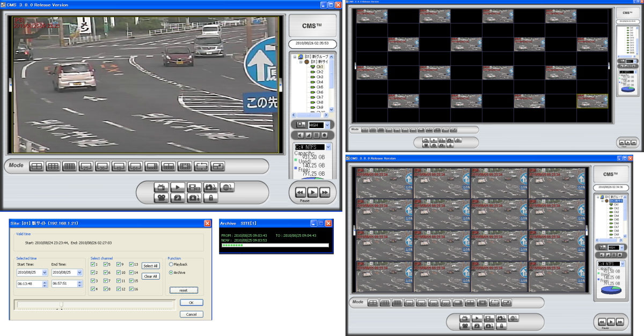
Task: Open the C:\ NTFS drive dropdown in single-camera CMS window
Action: tap(328, 146)
